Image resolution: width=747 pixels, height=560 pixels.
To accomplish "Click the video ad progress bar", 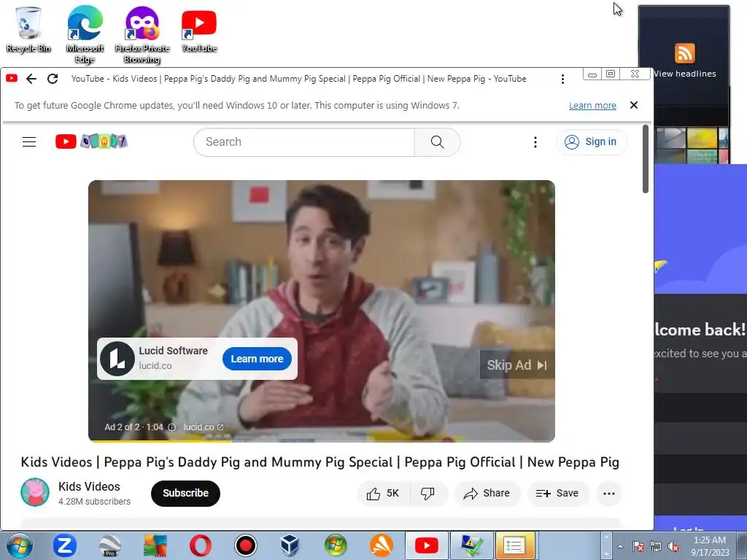I will [x=322, y=440].
